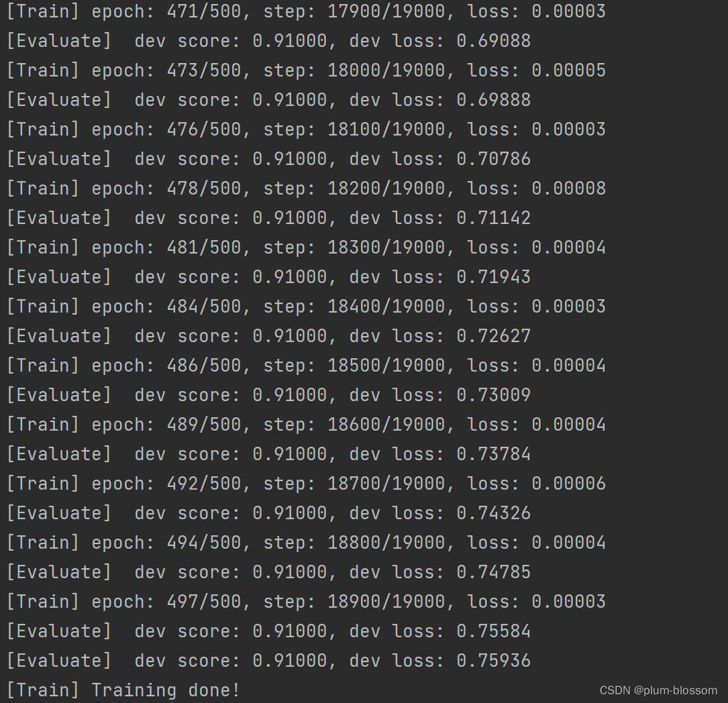Click the Train line for epoch 471/500
Image resolution: width=728 pixels, height=703 pixels.
pos(306,11)
